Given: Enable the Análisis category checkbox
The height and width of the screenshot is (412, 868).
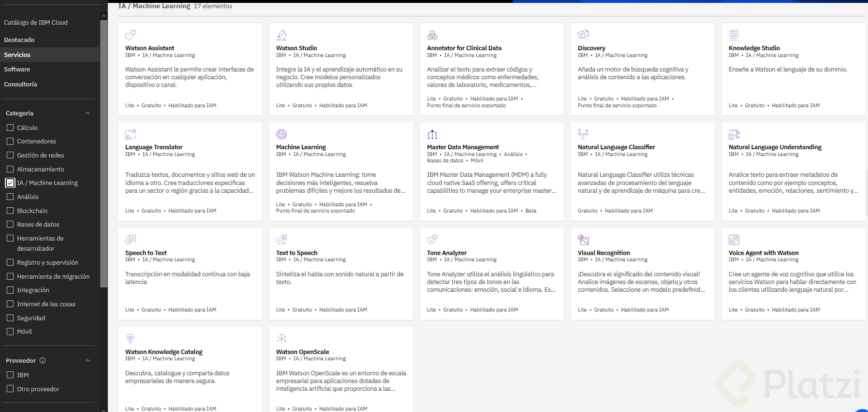Looking at the screenshot, I should (x=10, y=197).
